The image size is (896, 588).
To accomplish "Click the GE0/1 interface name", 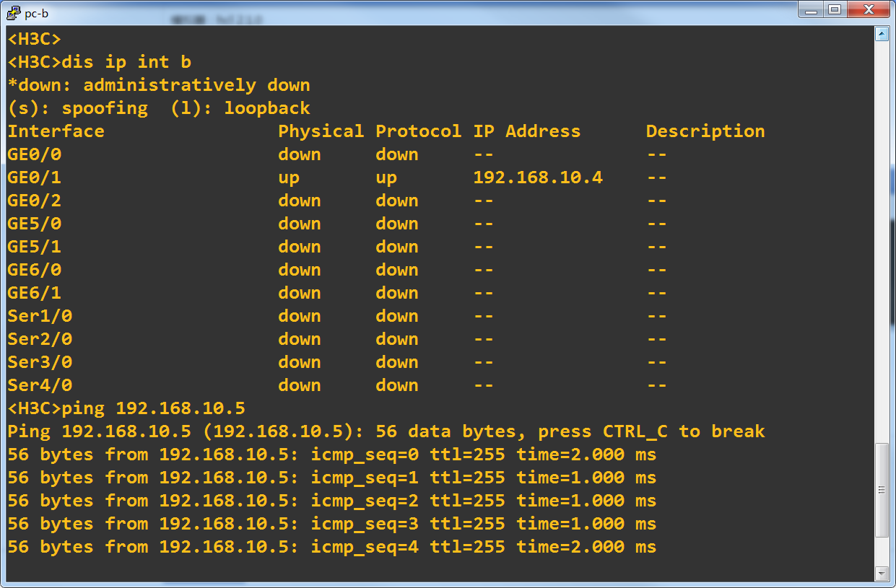I will 35,177.
